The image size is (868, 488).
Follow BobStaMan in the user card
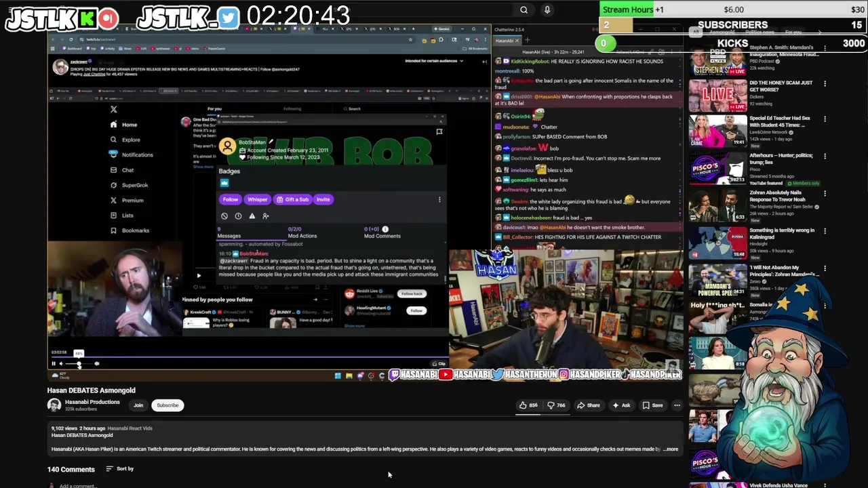[230, 199]
